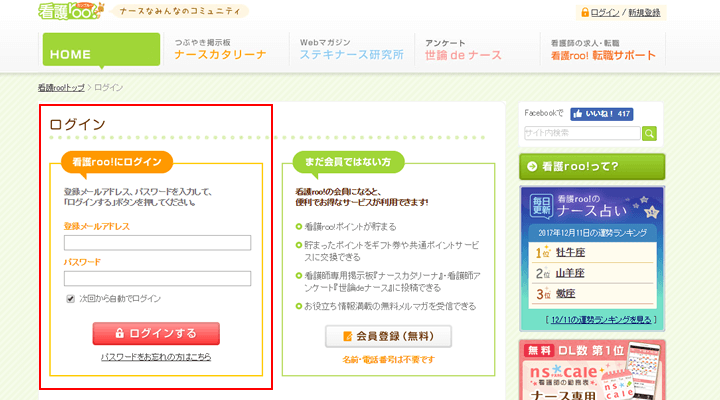Click the ログイン link in header
Viewport: 720px width, 400px height.
[x=605, y=13]
